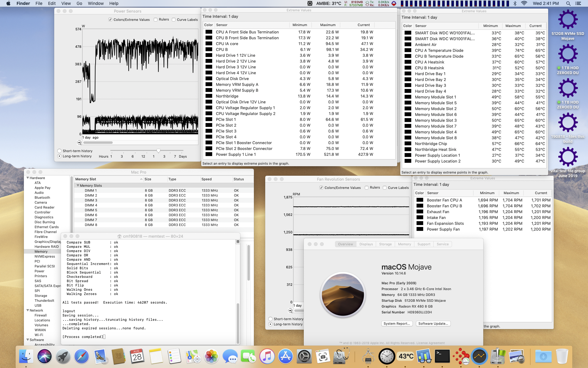Collapse the Hardware tree in Mac Pro sidebar

coord(28,178)
